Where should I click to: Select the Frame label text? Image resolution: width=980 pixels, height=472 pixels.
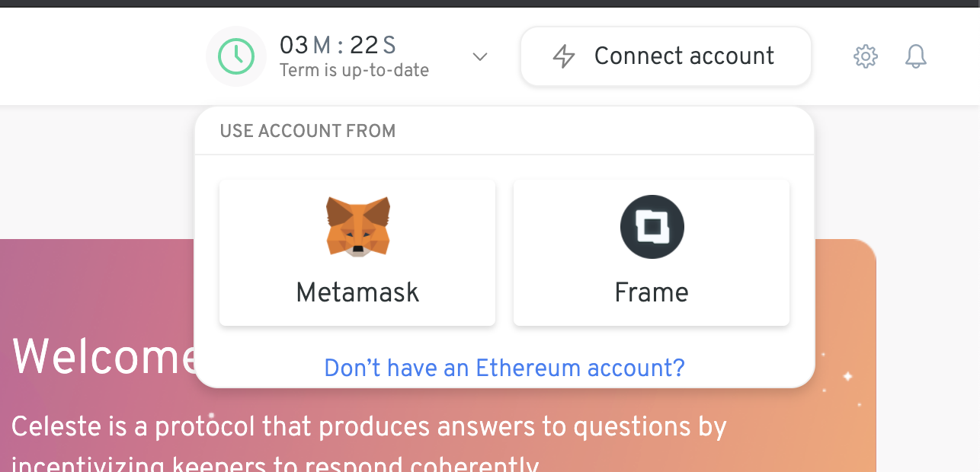652,292
